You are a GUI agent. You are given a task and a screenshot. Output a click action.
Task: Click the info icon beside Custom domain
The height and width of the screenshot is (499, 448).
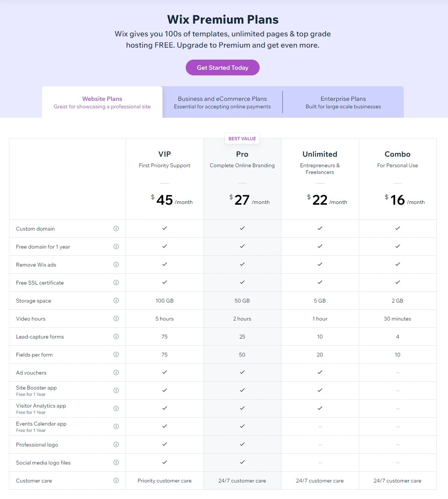(x=116, y=228)
